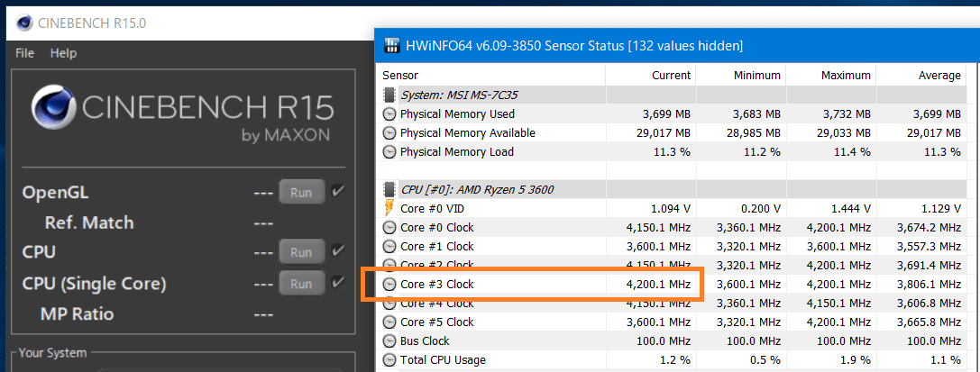Click the Physical Memory Used sensor icon

point(389,114)
